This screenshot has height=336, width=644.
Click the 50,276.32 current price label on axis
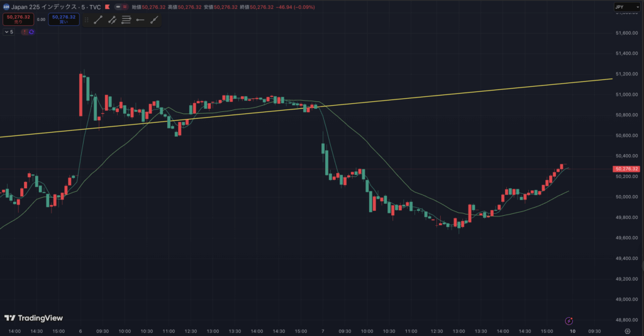click(x=626, y=169)
